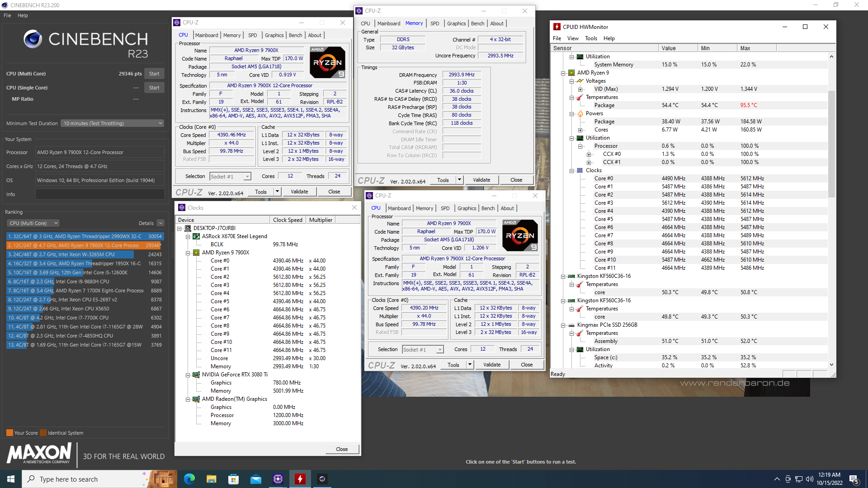
Task: Click HWMonitor scrollbar down arrow
Action: [831, 365]
